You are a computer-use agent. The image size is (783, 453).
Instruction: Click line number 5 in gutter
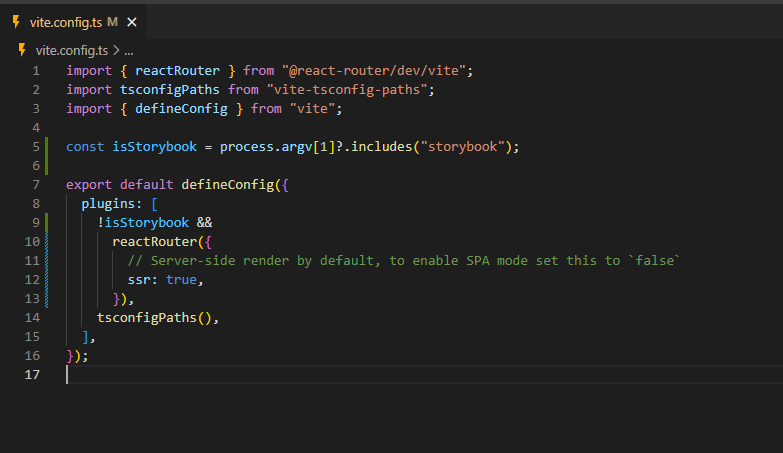tap(36, 147)
